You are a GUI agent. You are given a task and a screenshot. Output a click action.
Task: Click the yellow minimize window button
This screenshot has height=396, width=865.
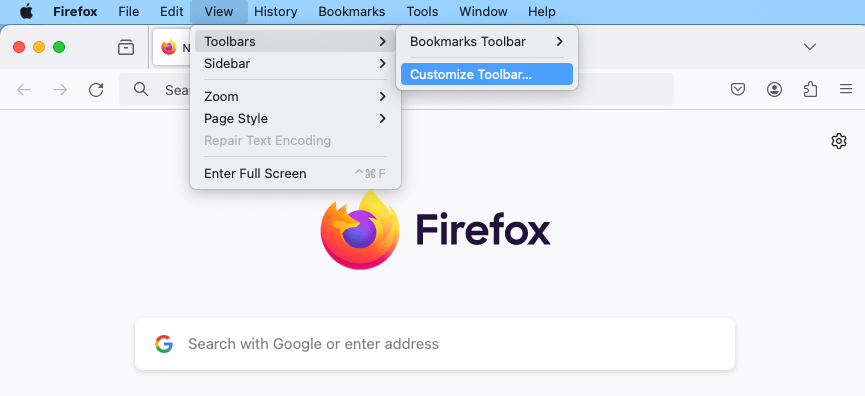click(39, 47)
